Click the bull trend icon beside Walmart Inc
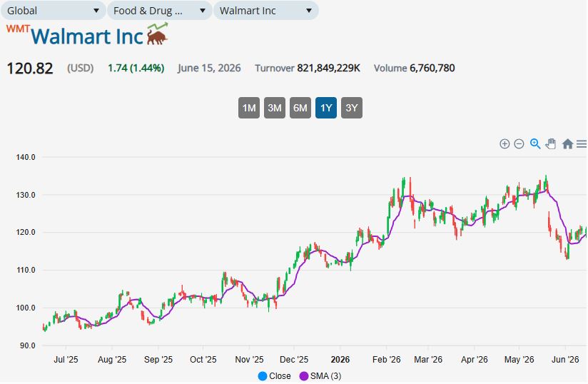 (158, 34)
